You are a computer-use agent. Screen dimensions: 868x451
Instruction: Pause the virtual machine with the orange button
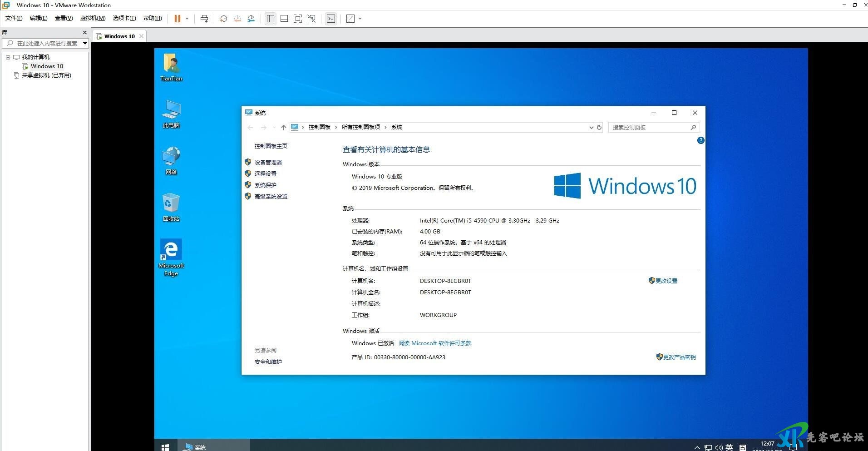coord(177,19)
